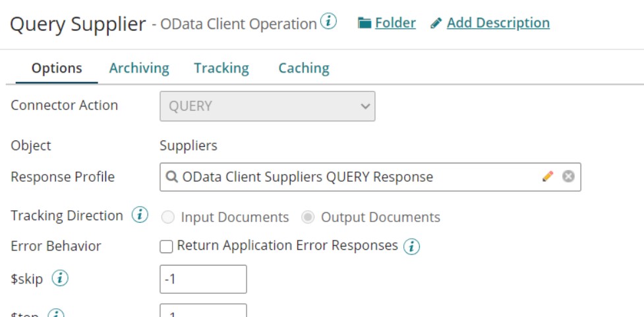Click magnifier icon in Response Profile field
Viewport: 644px width, 317px height.
click(x=172, y=177)
